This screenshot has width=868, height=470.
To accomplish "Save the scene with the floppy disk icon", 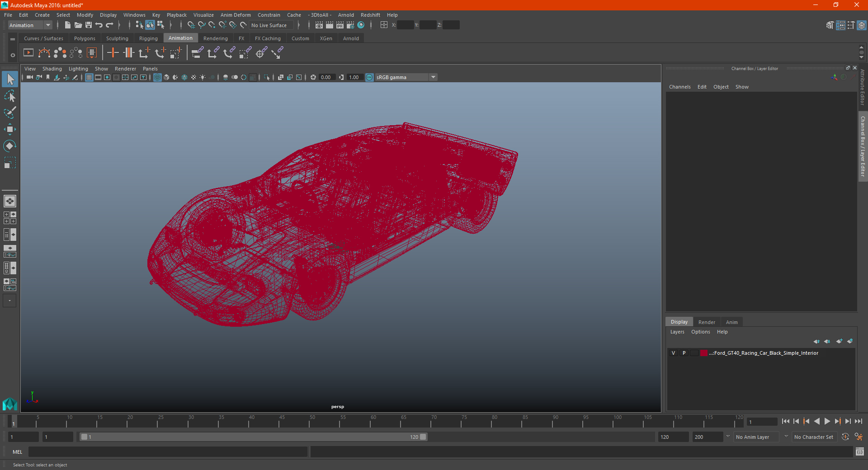I will (89, 25).
